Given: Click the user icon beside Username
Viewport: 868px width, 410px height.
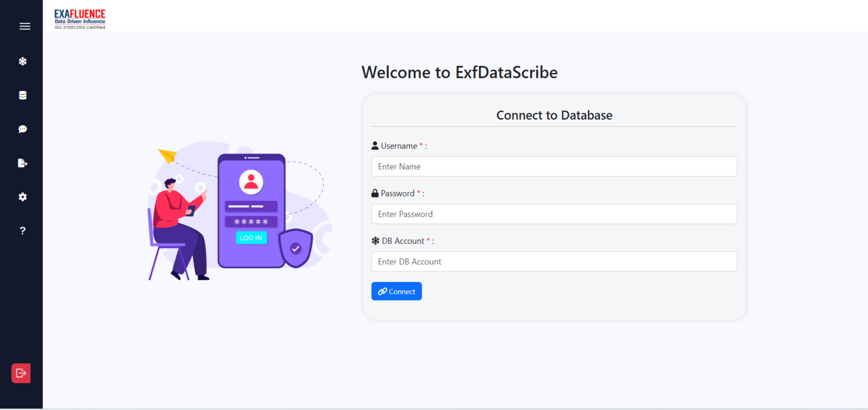Looking at the screenshot, I should click(x=375, y=146).
